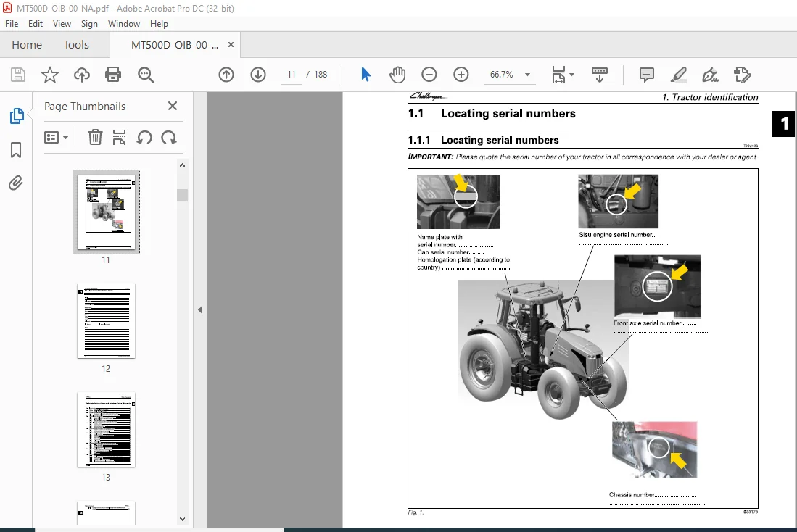Screen dimensions: 797x532
Task: Rotate page clockwise
Action: (169, 137)
